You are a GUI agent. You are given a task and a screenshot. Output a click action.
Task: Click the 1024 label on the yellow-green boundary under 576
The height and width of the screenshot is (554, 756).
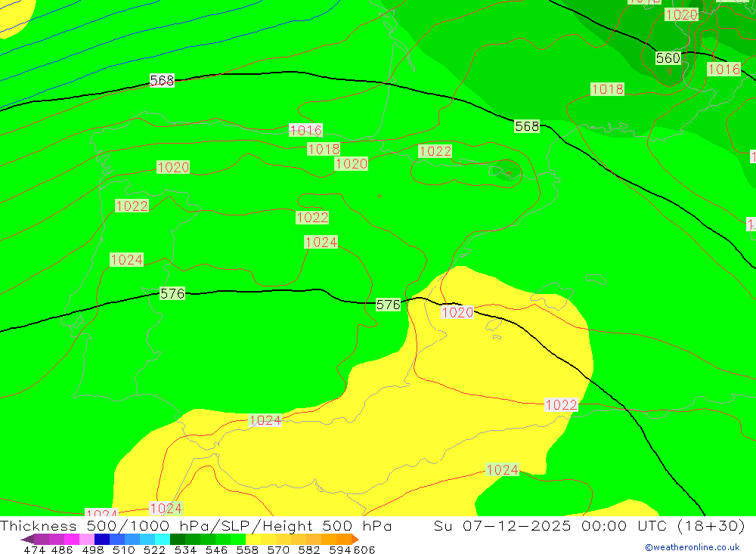pyautogui.click(x=265, y=420)
